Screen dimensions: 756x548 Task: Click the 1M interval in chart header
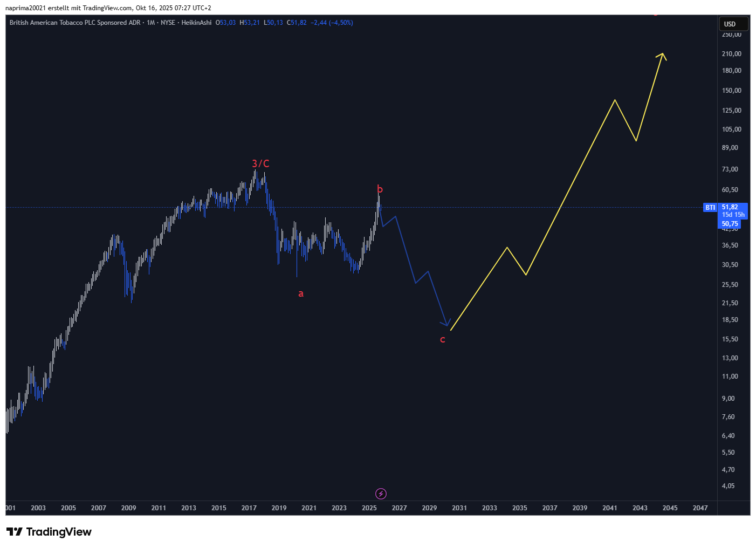tap(150, 23)
